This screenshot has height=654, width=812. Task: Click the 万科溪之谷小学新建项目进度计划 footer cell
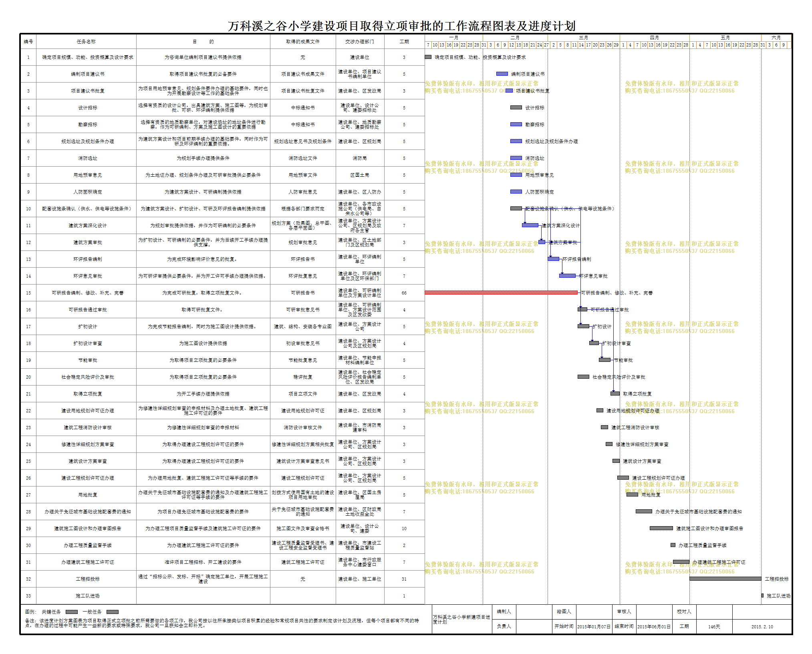[x=462, y=619]
